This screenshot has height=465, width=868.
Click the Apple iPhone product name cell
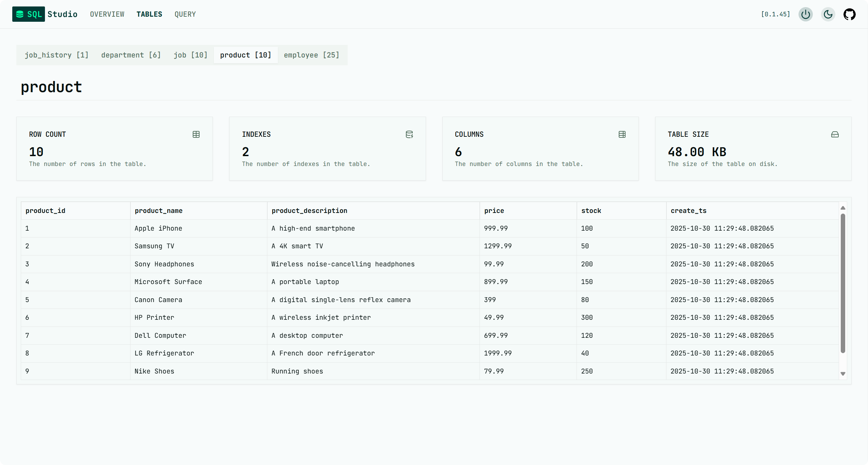click(x=158, y=228)
